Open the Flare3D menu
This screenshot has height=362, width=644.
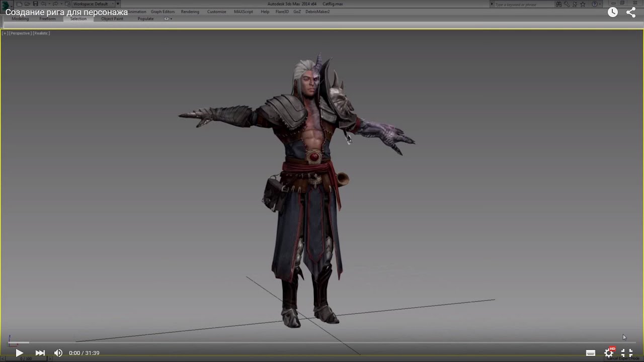[x=282, y=12]
